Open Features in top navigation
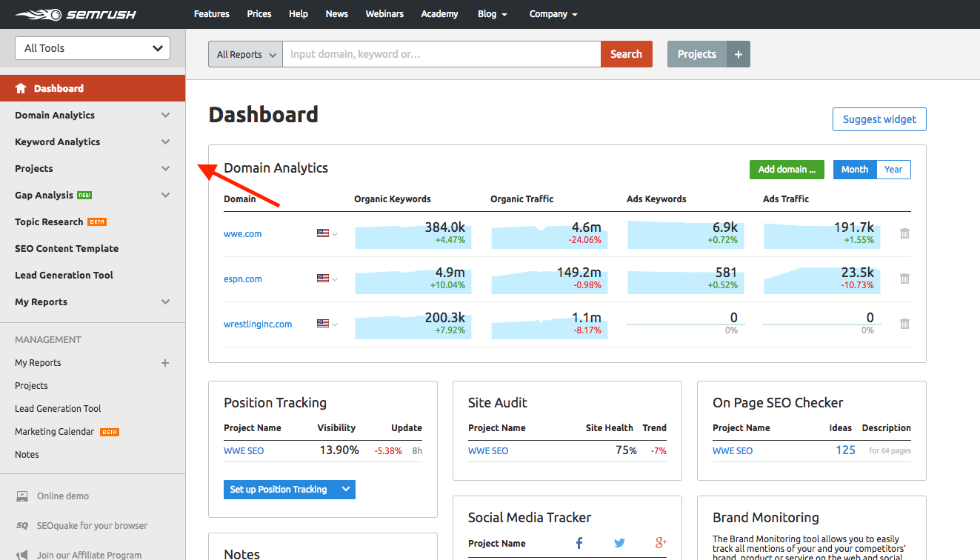Image resolution: width=980 pixels, height=560 pixels. coord(212,14)
